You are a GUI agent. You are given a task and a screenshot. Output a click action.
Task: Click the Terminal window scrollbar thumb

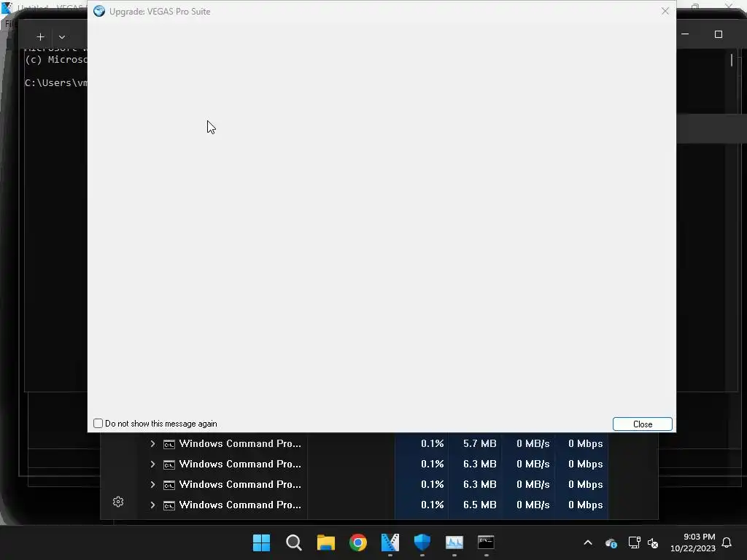[x=732, y=60]
